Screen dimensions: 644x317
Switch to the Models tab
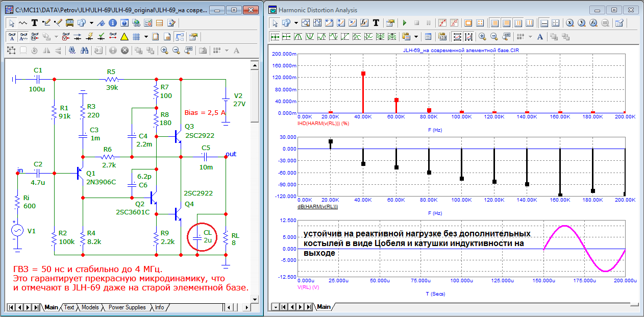pos(90,307)
